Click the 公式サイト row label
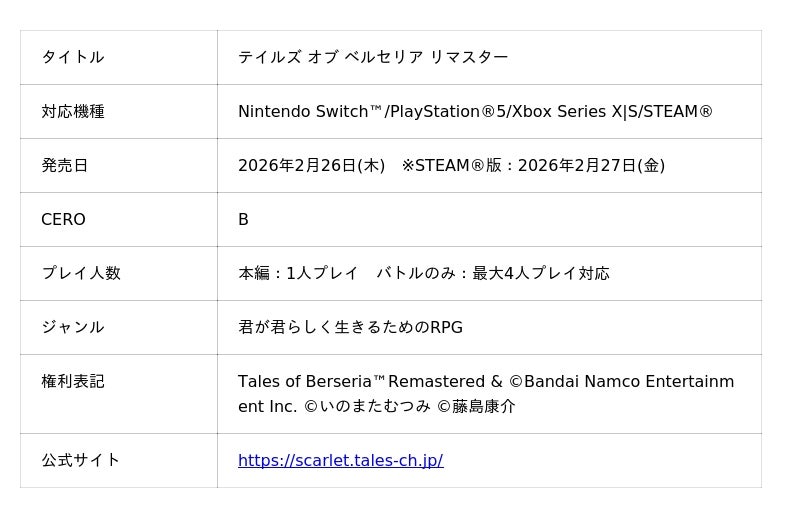Screen dimensions: 800x518 pyautogui.click(x=80, y=461)
